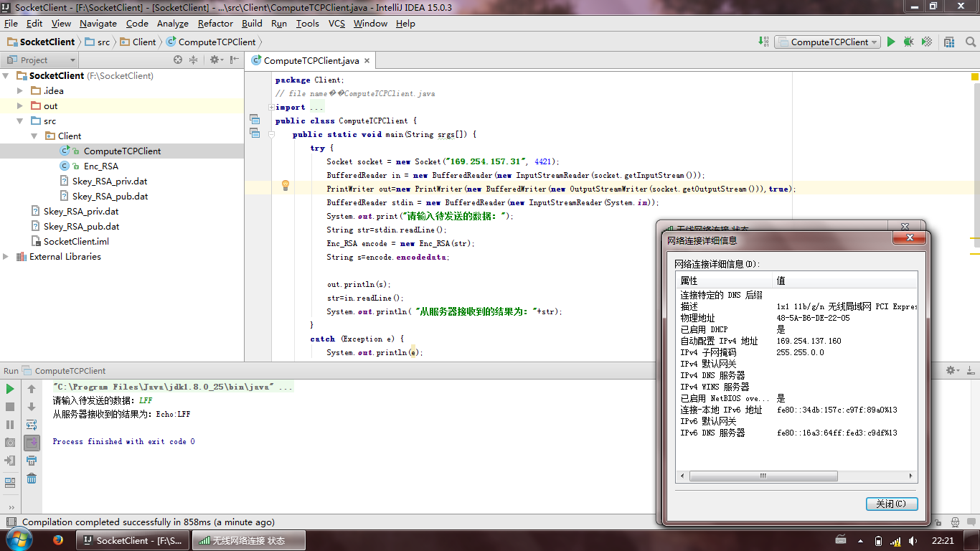This screenshot has width=980, height=551.
Task: Collapse the Client package node
Action: pos(34,136)
